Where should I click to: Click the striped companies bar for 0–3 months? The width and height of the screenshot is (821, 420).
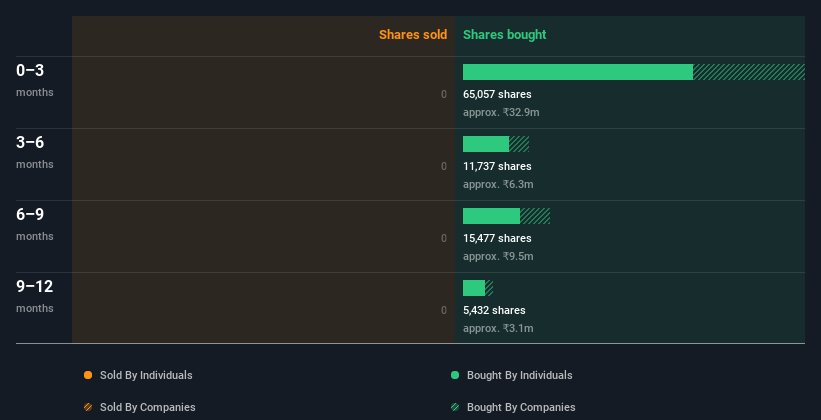[749, 72]
